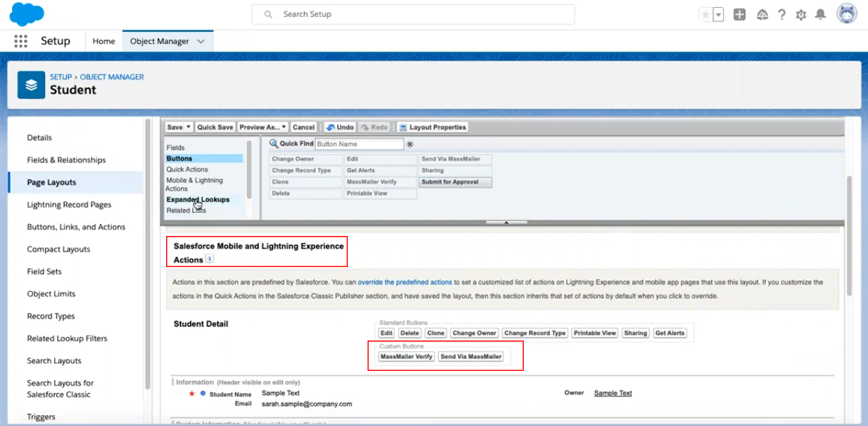Follow the OBJECT MANAGER breadcrumb link

[x=112, y=77]
